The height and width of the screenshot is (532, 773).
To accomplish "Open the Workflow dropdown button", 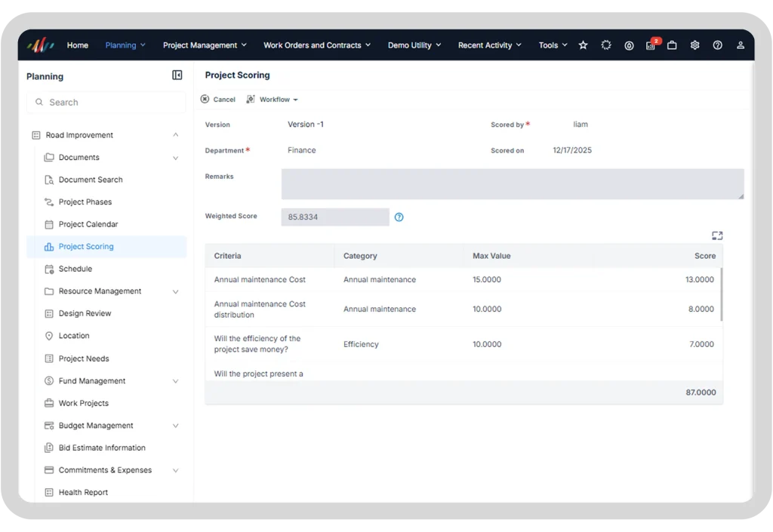I will (x=273, y=100).
